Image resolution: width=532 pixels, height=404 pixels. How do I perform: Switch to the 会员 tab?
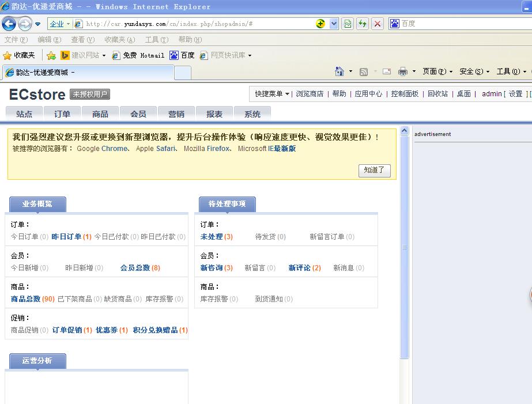click(x=138, y=114)
